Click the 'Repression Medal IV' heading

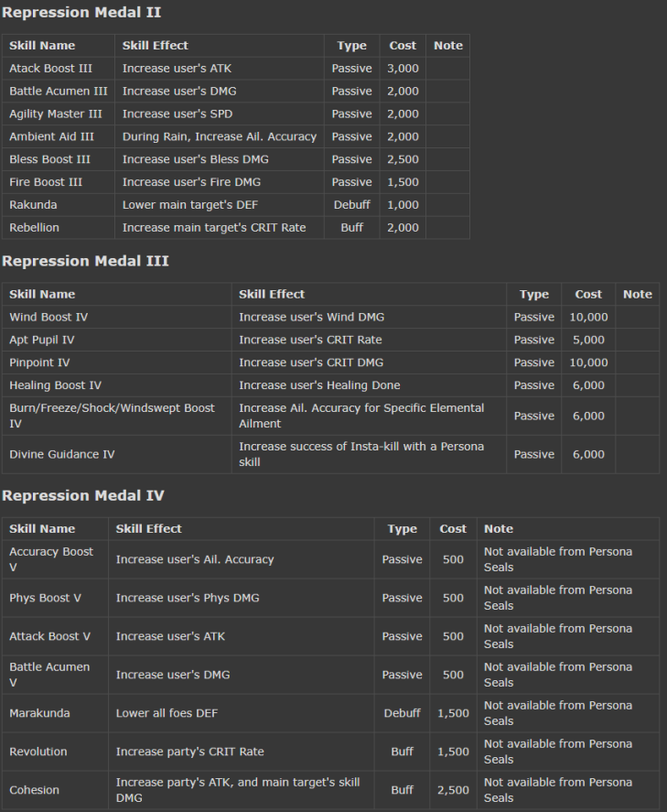83,495
